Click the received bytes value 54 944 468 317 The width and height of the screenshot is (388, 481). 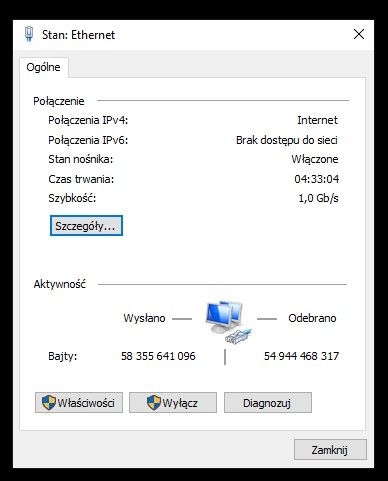click(301, 356)
